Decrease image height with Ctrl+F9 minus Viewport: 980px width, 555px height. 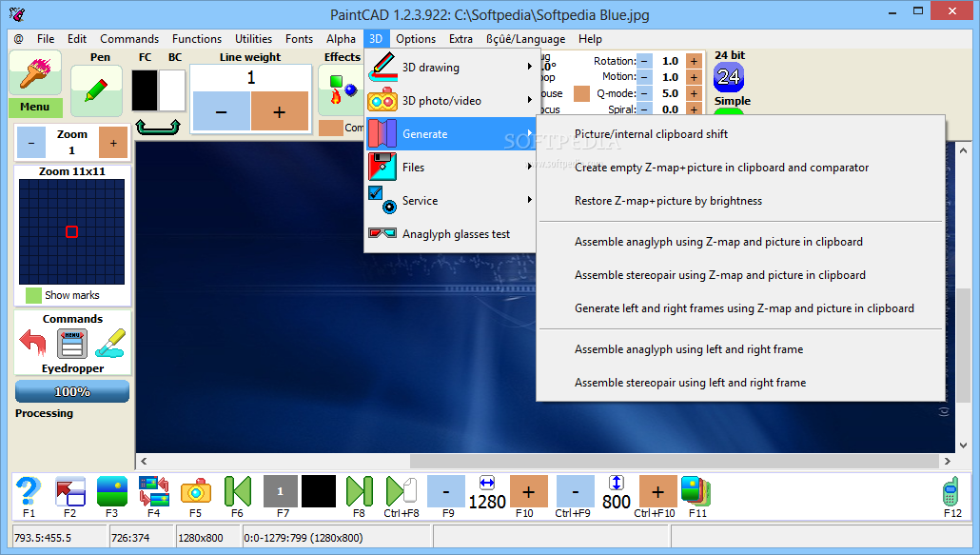(575, 491)
